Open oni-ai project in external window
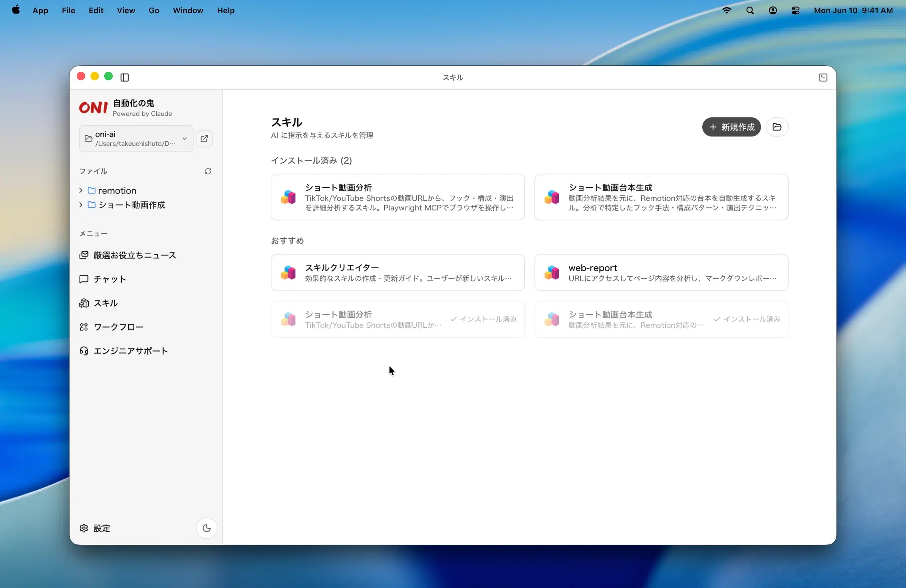906x588 pixels. 204,139
